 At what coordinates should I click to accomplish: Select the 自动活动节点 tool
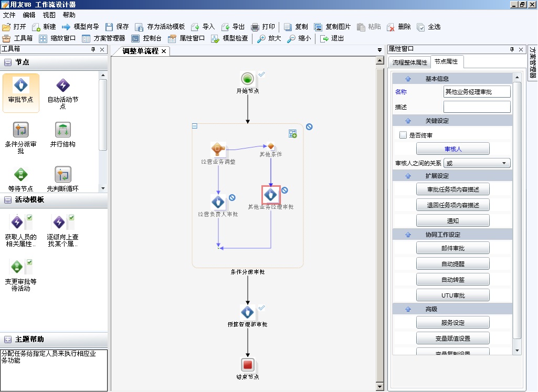pos(63,92)
